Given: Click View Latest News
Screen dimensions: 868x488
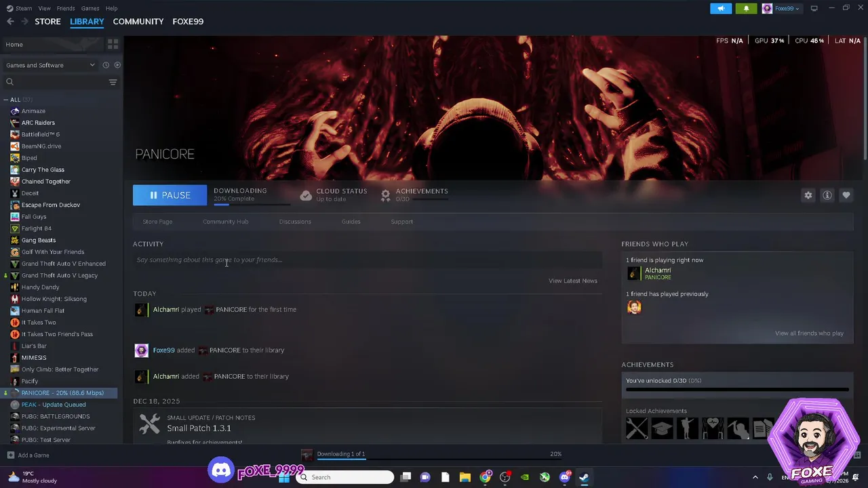Looking at the screenshot, I should pos(573,281).
